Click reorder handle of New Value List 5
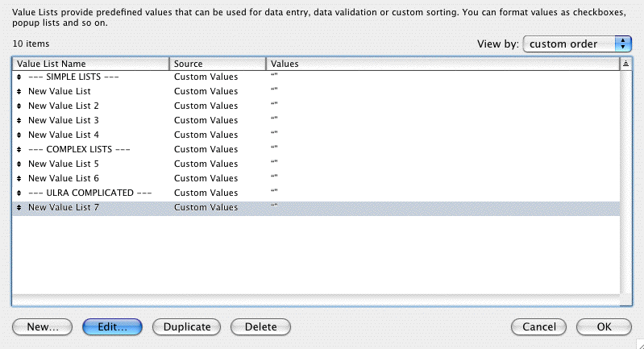644x349 pixels. pos(19,164)
